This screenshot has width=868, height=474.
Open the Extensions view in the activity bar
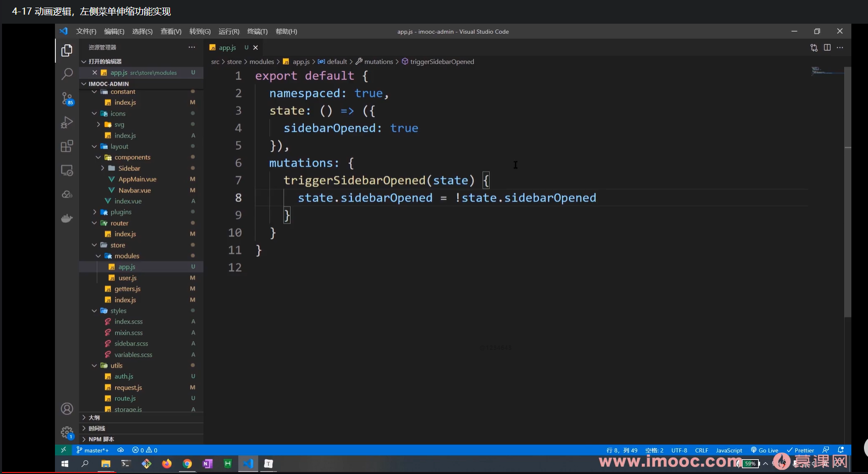67,146
